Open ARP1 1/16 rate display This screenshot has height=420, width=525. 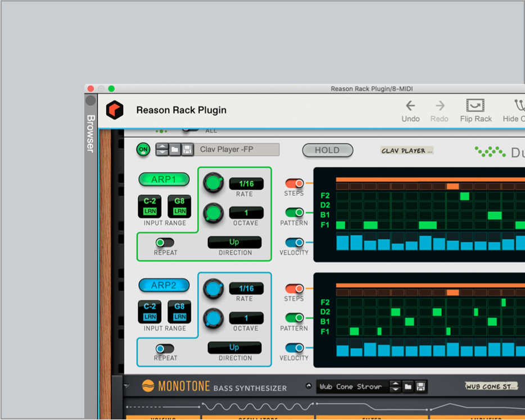pos(246,184)
